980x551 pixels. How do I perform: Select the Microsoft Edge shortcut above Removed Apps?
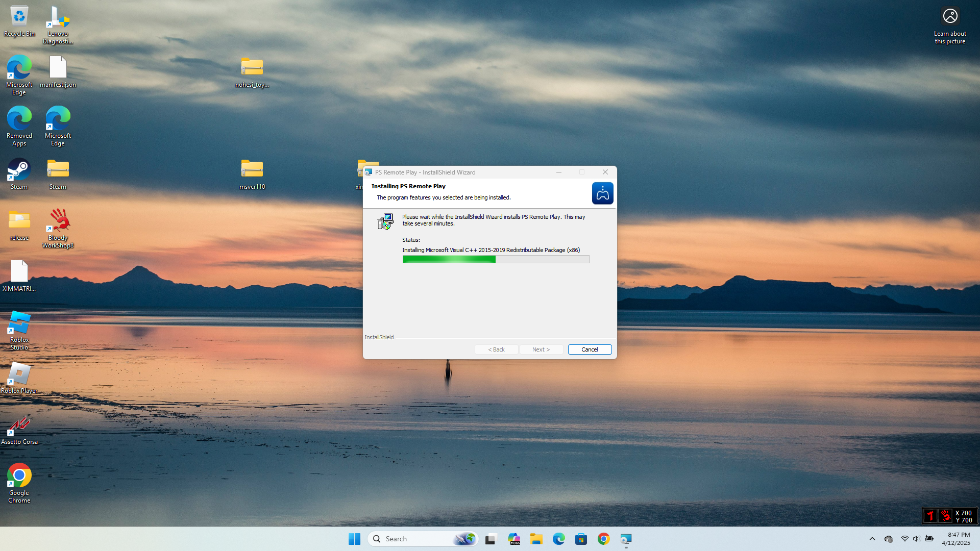[x=19, y=75]
